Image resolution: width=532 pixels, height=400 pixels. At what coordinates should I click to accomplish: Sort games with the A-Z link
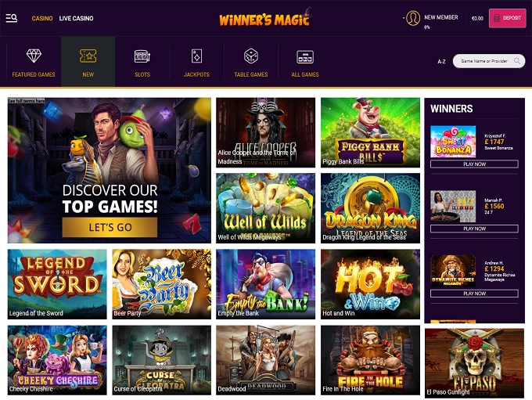[x=441, y=62]
